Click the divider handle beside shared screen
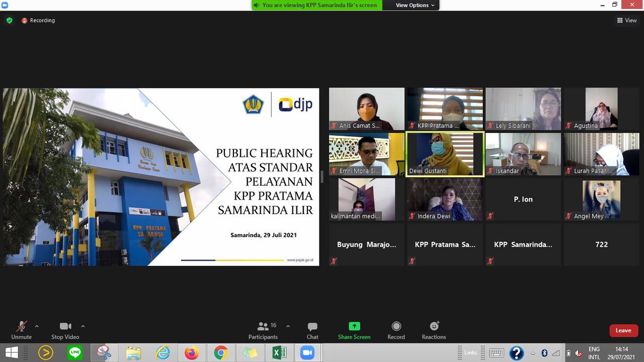Viewport: 644px width, 362px height. click(322, 177)
